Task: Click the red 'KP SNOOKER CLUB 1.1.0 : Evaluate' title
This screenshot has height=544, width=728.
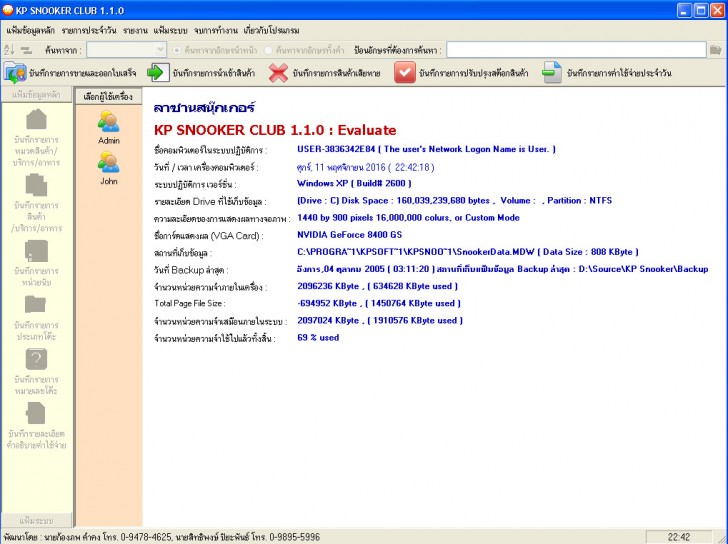Action: pos(275,130)
